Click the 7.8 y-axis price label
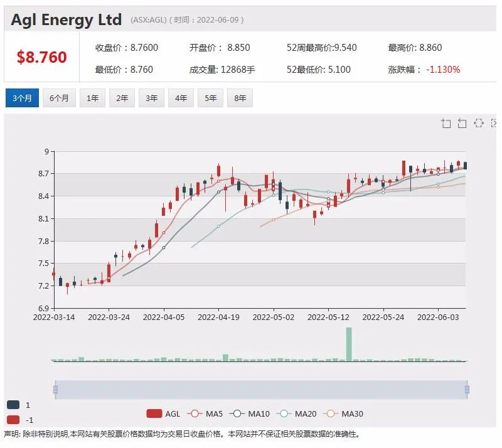The image size is (502, 448). 43,241
